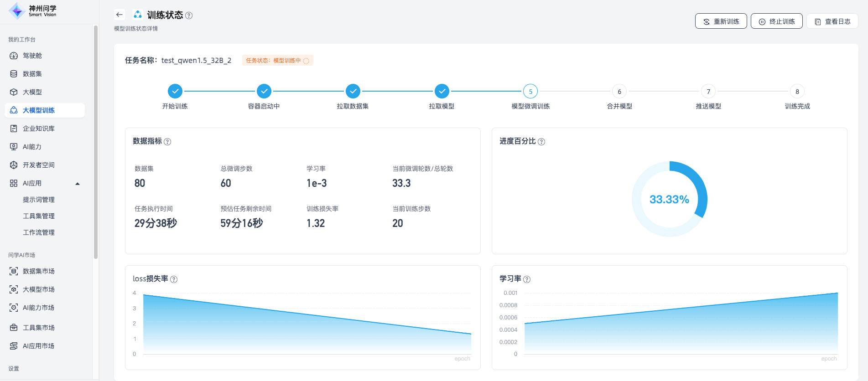Image resolution: width=868 pixels, height=381 pixels.
Task: Click help icon next to loss损失率
Action: pyautogui.click(x=174, y=279)
